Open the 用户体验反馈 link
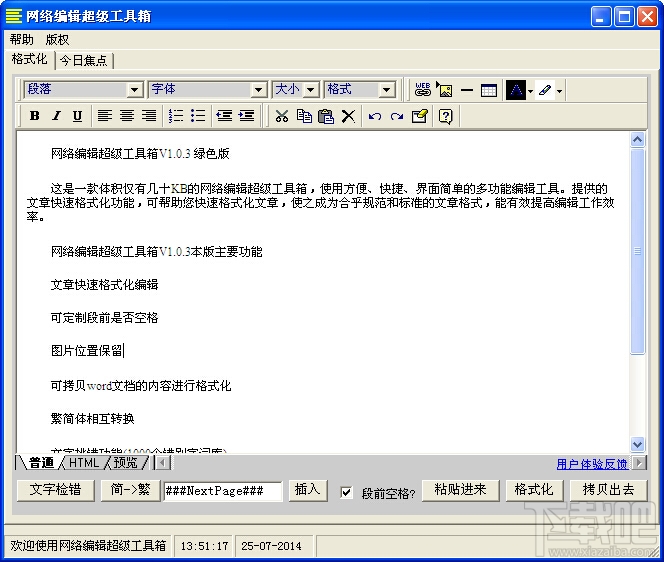Image resolution: width=664 pixels, height=562 pixels. (592, 464)
